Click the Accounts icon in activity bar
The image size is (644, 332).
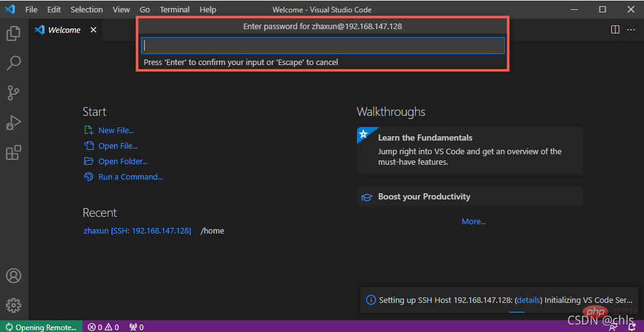pos(14,276)
